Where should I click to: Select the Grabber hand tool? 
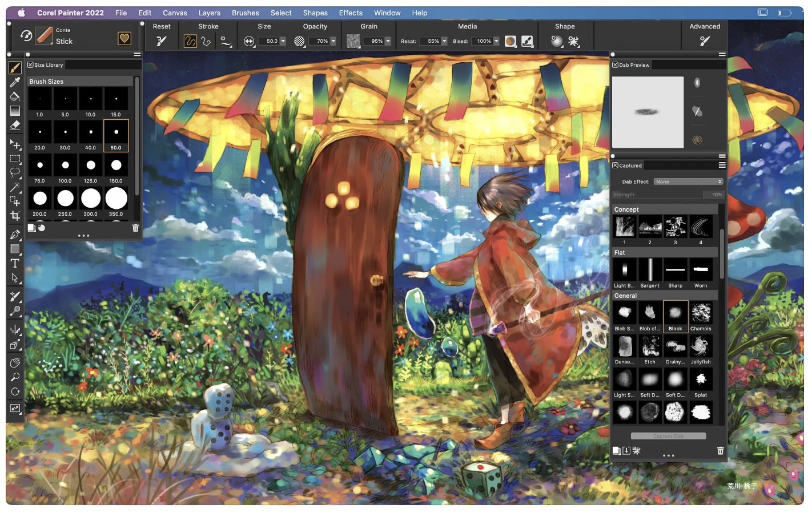pyautogui.click(x=15, y=363)
